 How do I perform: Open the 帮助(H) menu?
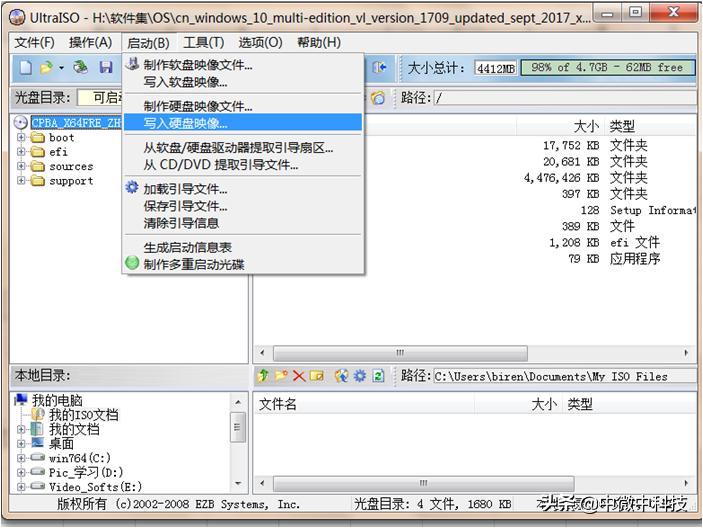[x=319, y=43]
